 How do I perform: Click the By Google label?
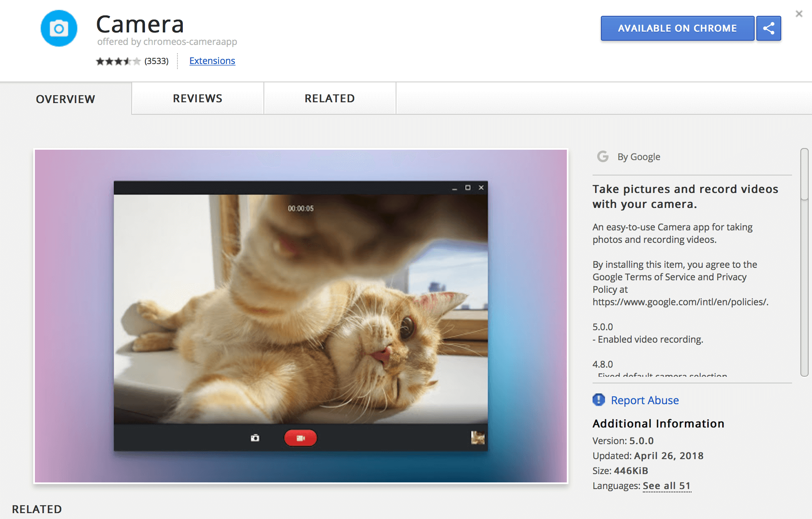(x=639, y=157)
